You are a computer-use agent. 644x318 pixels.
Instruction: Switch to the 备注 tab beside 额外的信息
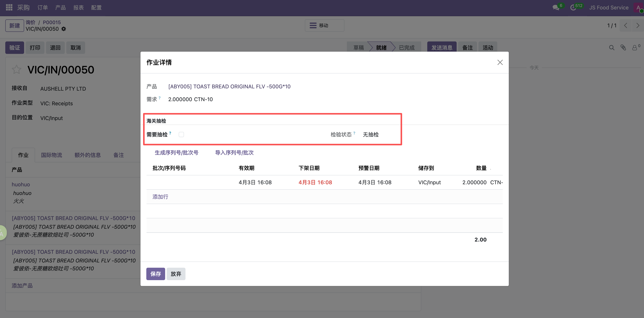coord(118,155)
